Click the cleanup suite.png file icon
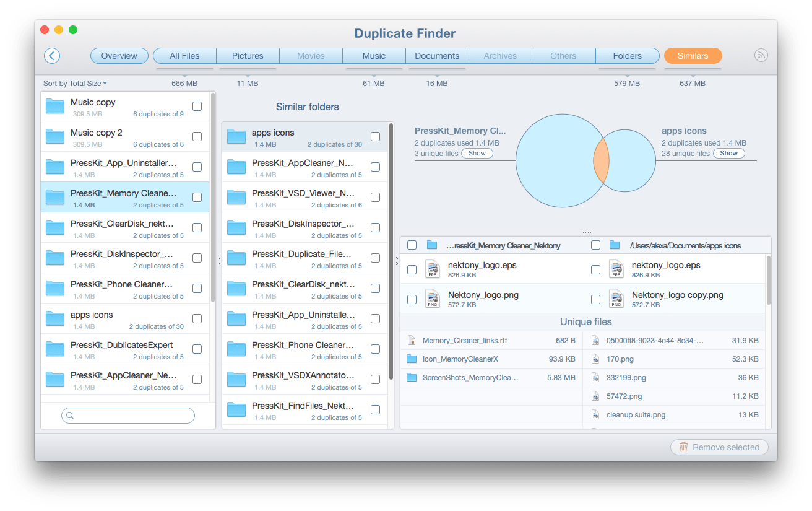 (x=595, y=415)
